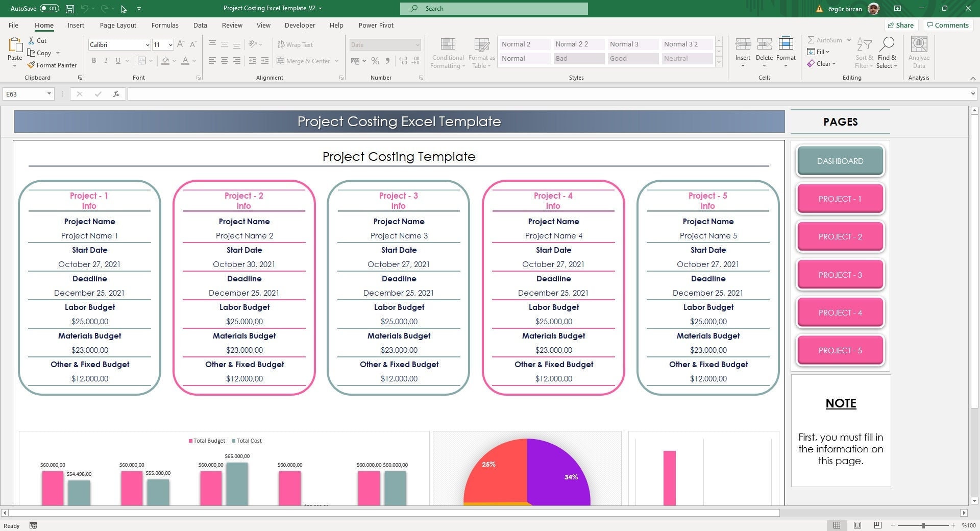Select Project Name 2 cell
The width and height of the screenshot is (980, 531).
click(x=244, y=235)
